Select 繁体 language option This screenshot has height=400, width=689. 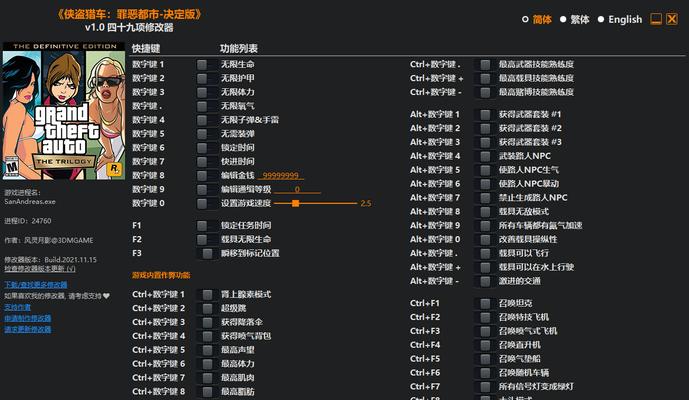[x=563, y=19]
